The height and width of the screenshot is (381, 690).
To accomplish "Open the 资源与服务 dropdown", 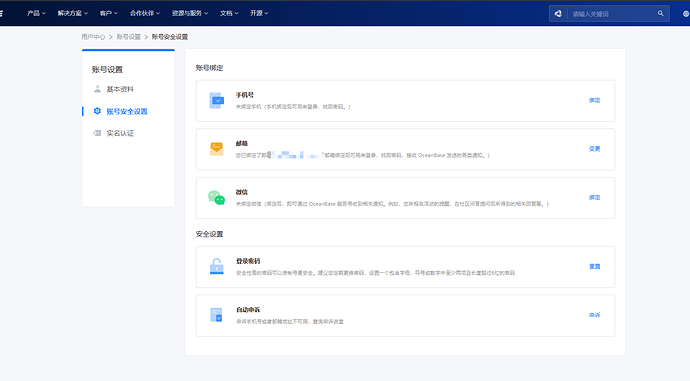I will 190,13.
